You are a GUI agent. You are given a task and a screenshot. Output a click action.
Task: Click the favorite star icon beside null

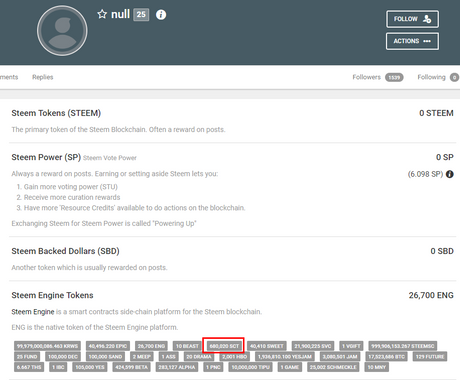click(x=102, y=14)
